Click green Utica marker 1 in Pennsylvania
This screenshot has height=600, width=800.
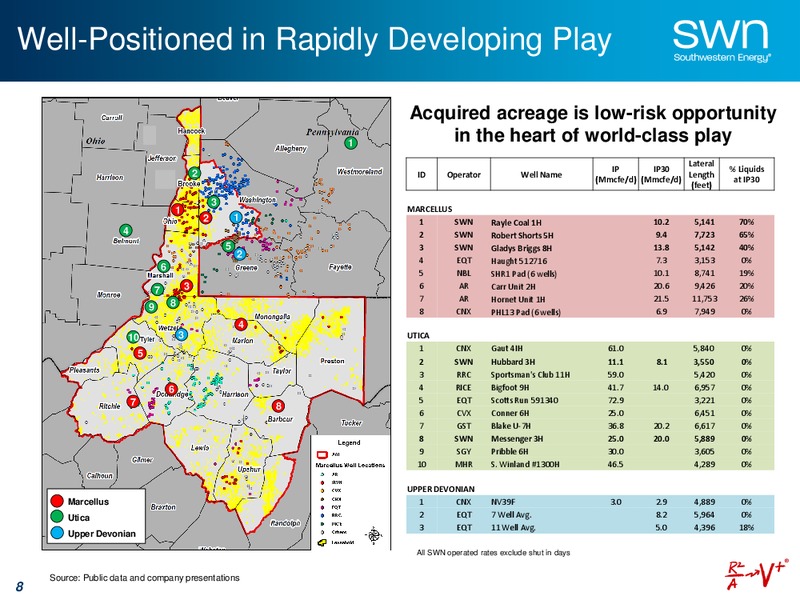(x=351, y=143)
